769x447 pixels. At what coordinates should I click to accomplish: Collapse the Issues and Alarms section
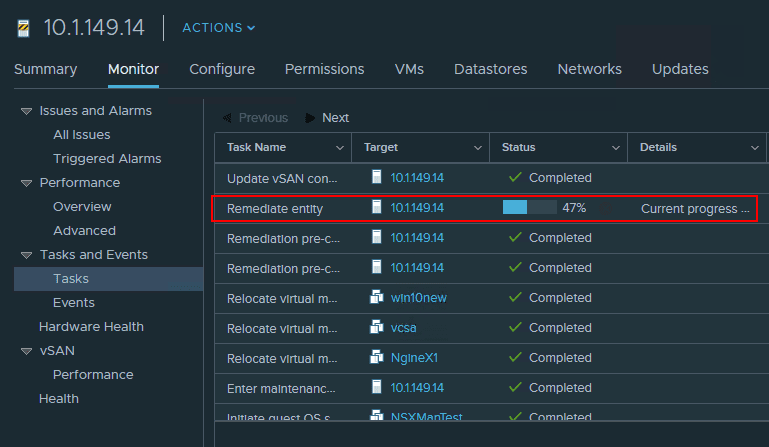(x=26, y=111)
